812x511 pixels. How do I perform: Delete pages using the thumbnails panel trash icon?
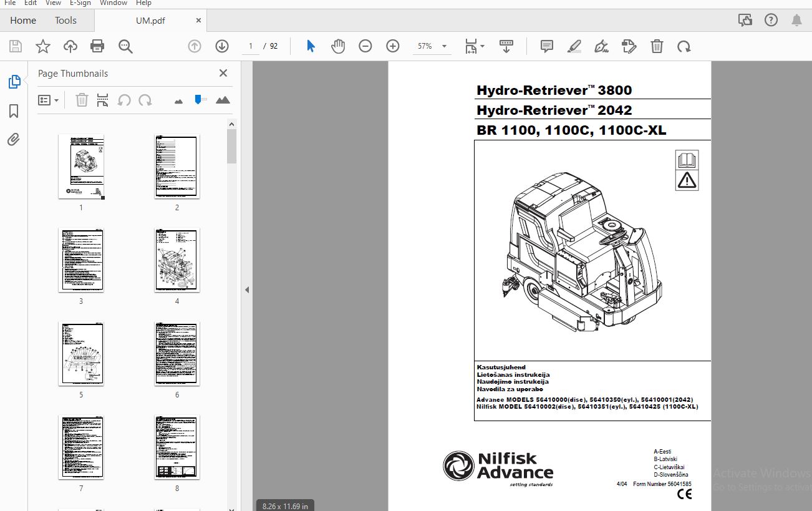[82, 100]
